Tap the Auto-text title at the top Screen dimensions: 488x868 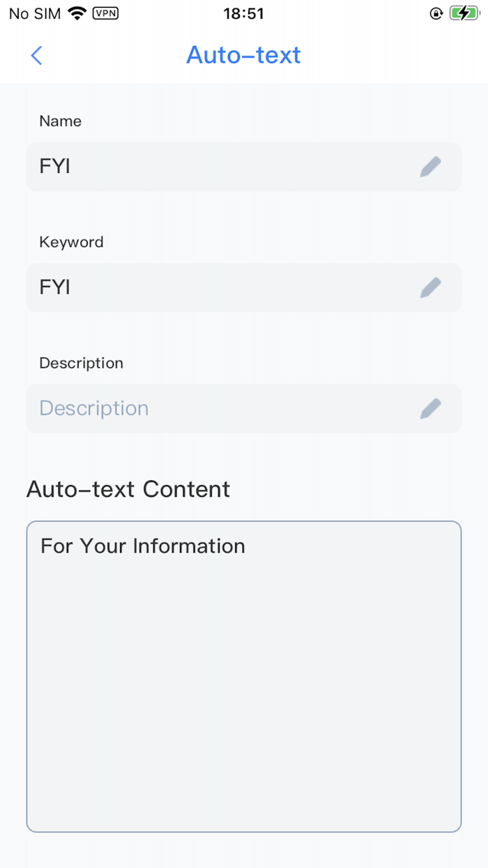click(243, 55)
